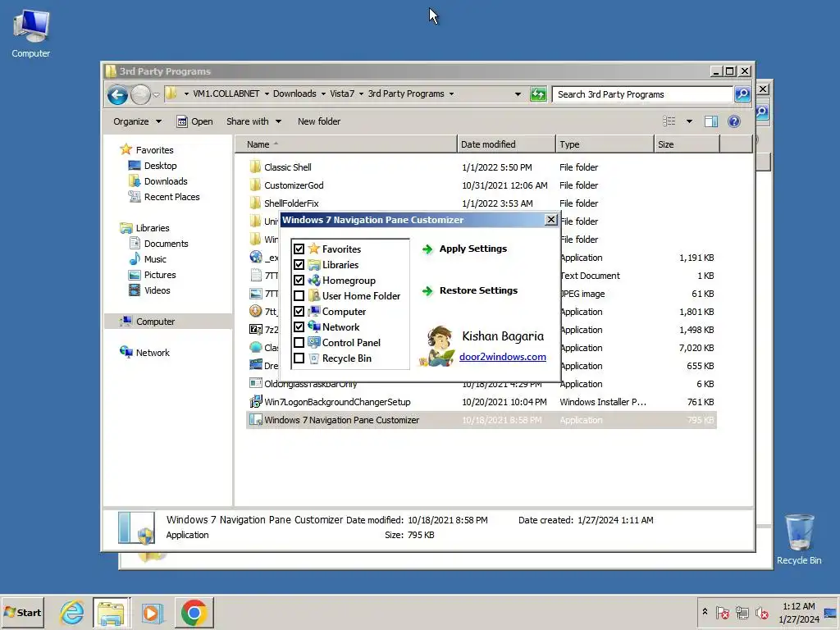Viewport: 840px width, 630px height.
Task: Click the Explorer Forward arrow
Action: click(140, 95)
